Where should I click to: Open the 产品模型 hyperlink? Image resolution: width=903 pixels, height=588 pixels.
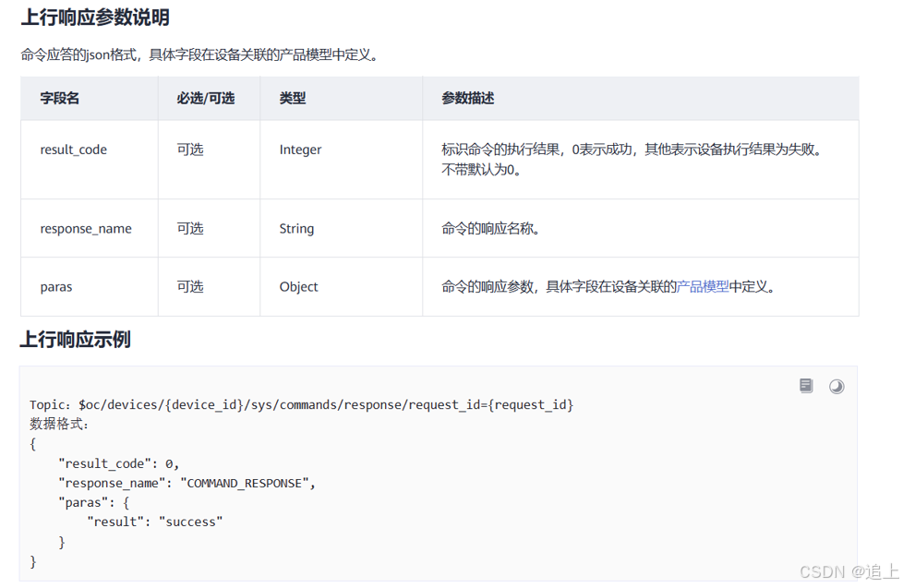pyautogui.click(x=703, y=286)
